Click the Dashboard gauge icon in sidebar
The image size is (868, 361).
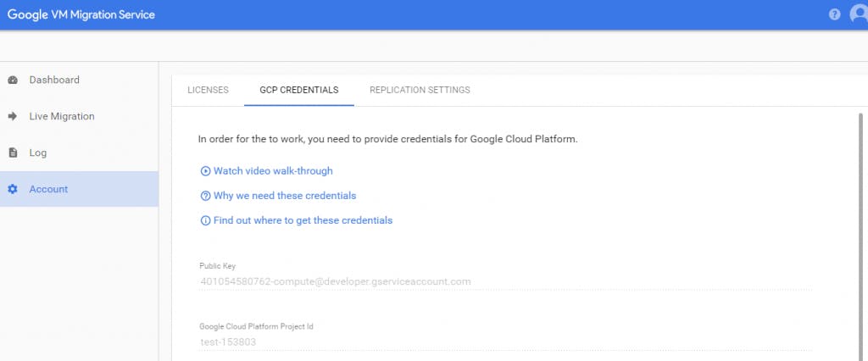(x=13, y=81)
